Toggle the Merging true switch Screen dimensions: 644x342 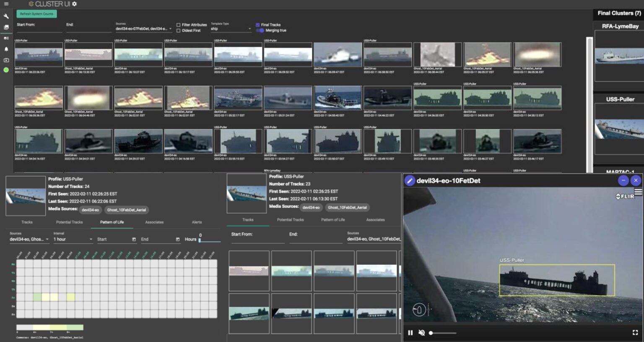pyautogui.click(x=260, y=31)
